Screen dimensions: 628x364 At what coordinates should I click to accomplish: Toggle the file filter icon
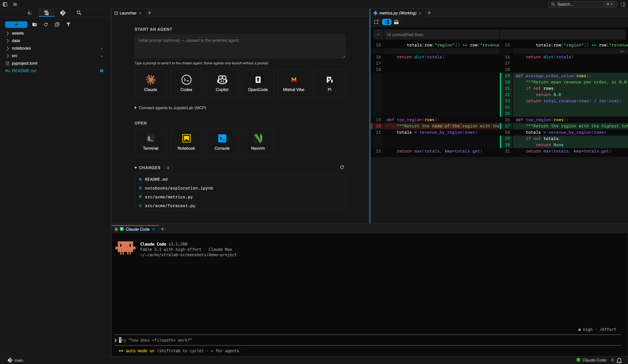(x=68, y=24)
